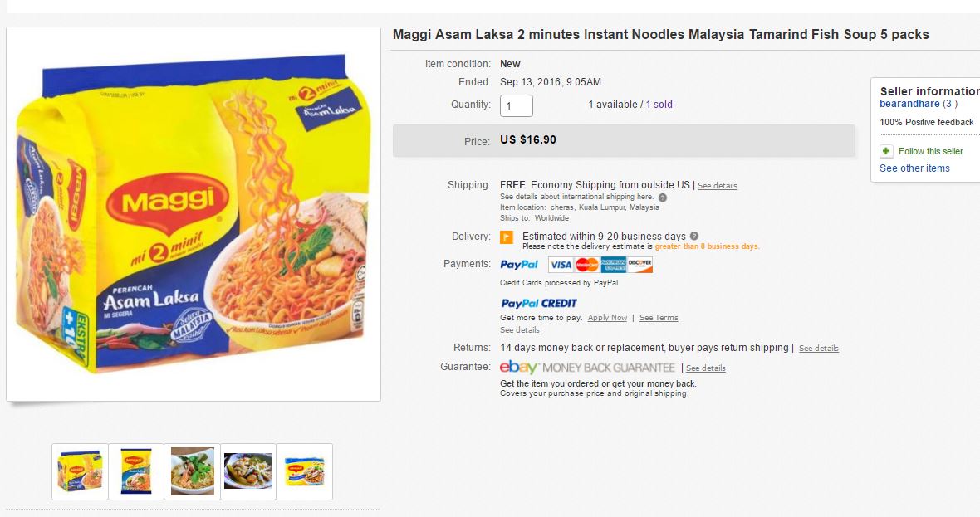Click the PayPal logo under Payments
Viewport: 980px width, 517px height.
(519, 265)
